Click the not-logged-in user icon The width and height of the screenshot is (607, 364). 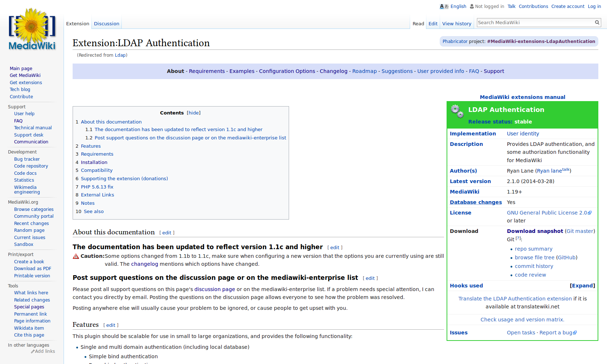tap(472, 6)
